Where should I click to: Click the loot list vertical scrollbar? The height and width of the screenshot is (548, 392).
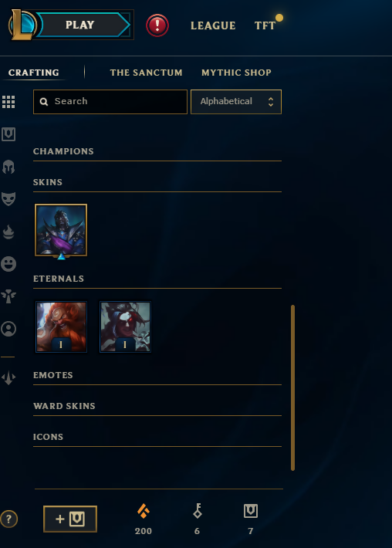coord(292,388)
